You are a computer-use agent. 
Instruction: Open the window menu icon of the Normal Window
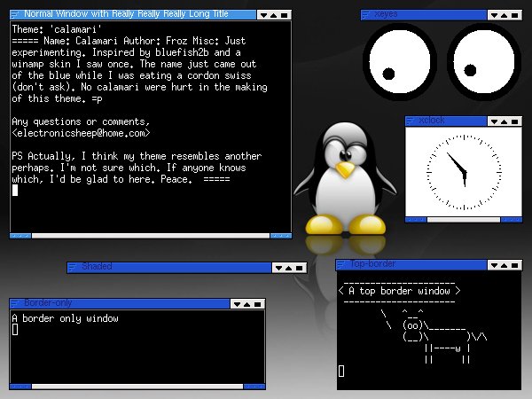14,14
